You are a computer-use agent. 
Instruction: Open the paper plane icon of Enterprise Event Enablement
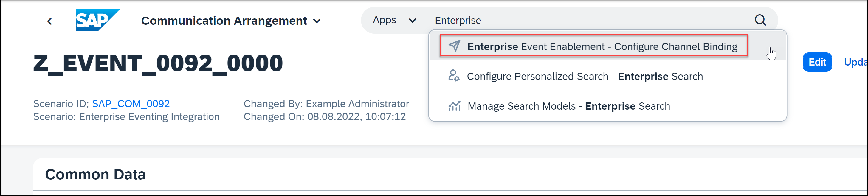(x=454, y=46)
